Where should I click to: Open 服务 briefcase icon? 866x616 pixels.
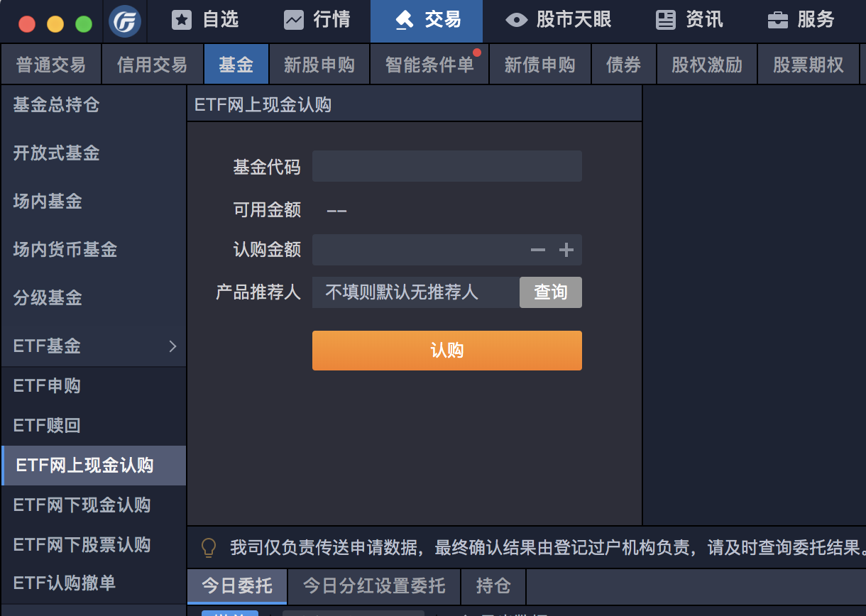tap(778, 21)
